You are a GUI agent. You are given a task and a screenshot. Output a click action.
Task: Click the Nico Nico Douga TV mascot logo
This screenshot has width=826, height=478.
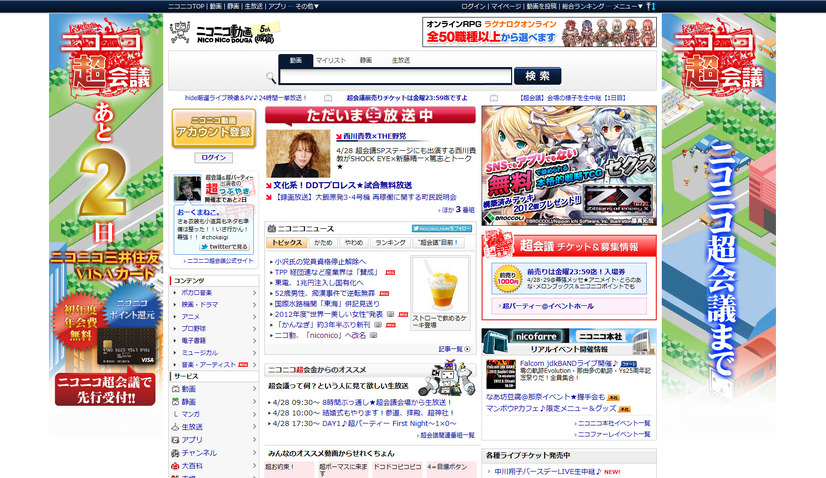[x=180, y=32]
